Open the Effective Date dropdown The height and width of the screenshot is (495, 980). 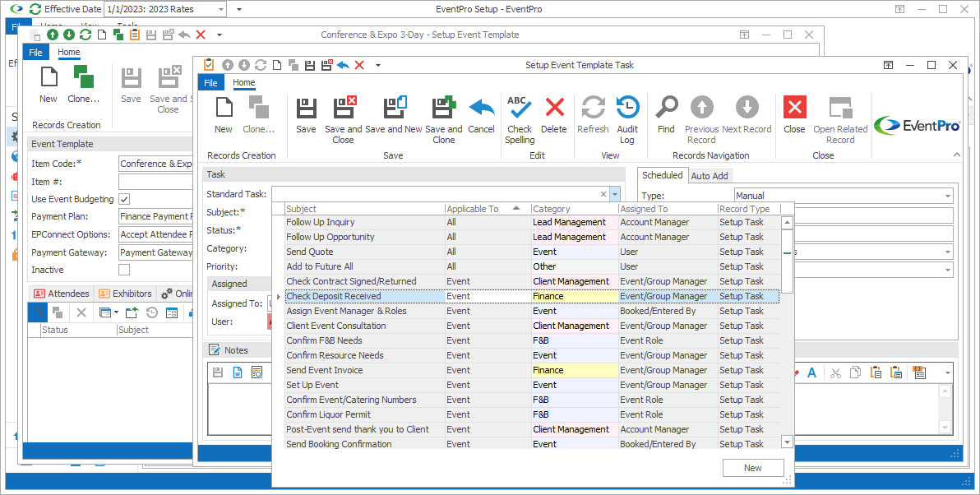pos(221,9)
